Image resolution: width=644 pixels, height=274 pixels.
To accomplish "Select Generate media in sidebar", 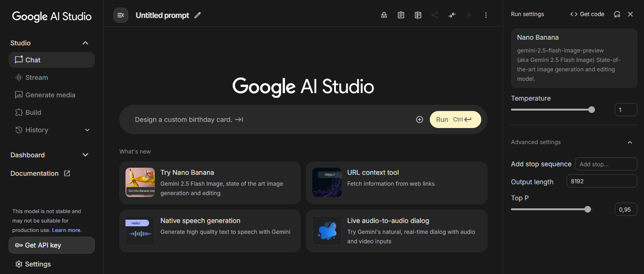I will tap(50, 95).
